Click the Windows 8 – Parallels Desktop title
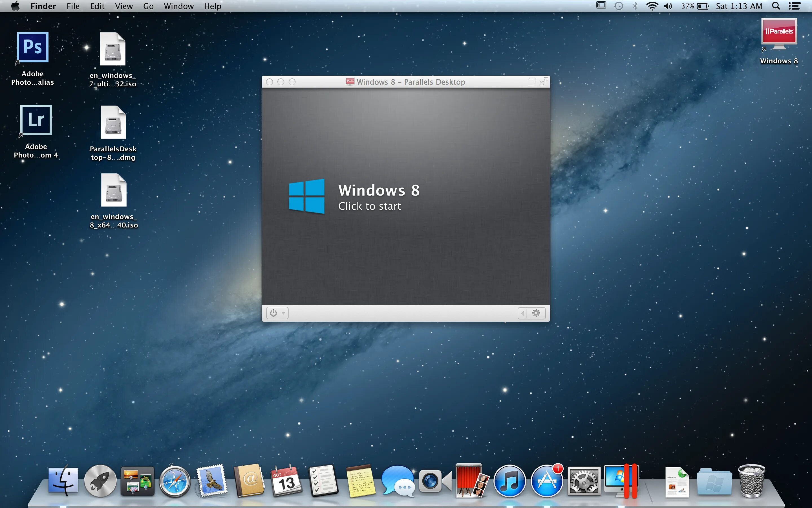This screenshot has width=812, height=508. 411,82
